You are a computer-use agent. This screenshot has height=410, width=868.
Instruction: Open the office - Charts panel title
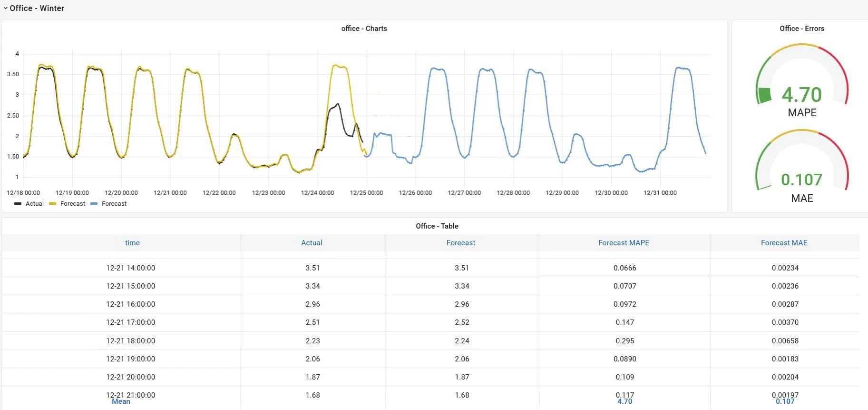pos(364,29)
